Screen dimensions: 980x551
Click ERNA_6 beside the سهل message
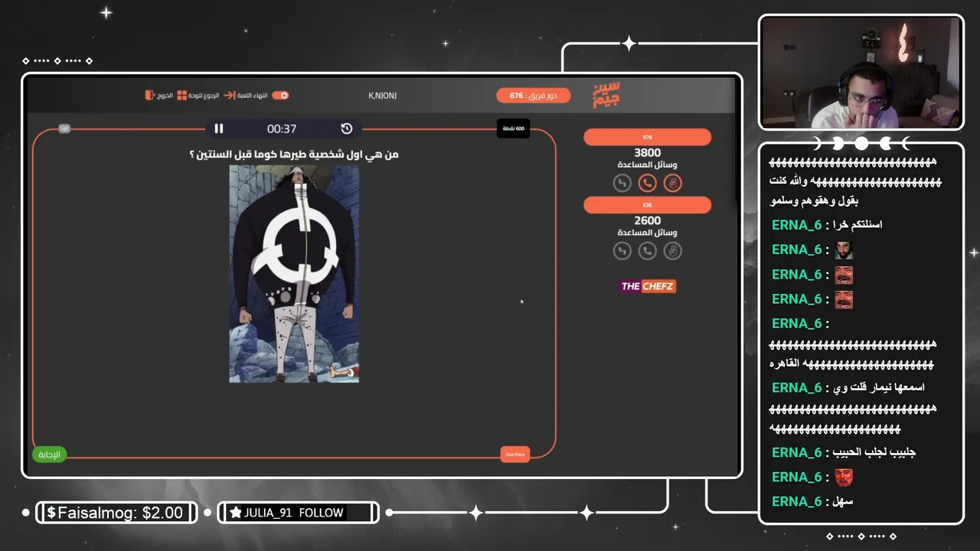click(796, 501)
